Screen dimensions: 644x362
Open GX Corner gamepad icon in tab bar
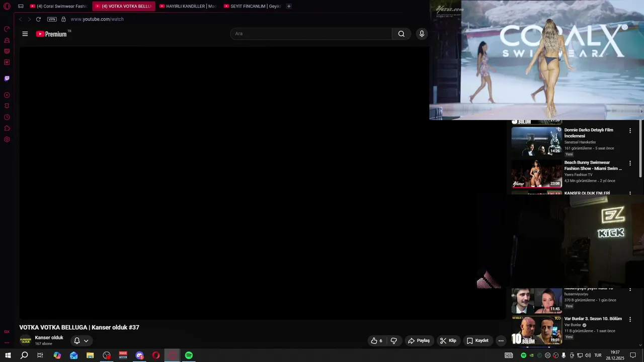[x=21, y=6]
